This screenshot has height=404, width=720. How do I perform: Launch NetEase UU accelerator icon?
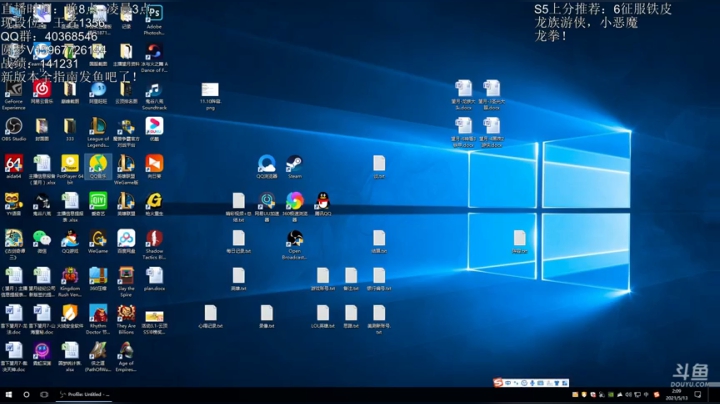pyautogui.click(x=266, y=208)
